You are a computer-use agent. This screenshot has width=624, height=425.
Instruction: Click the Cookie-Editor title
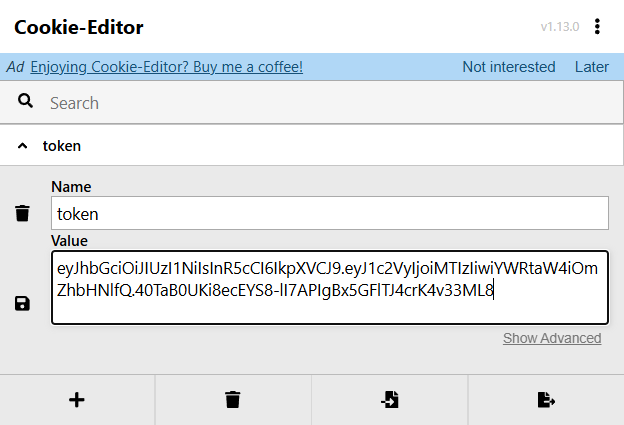click(x=79, y=27)
